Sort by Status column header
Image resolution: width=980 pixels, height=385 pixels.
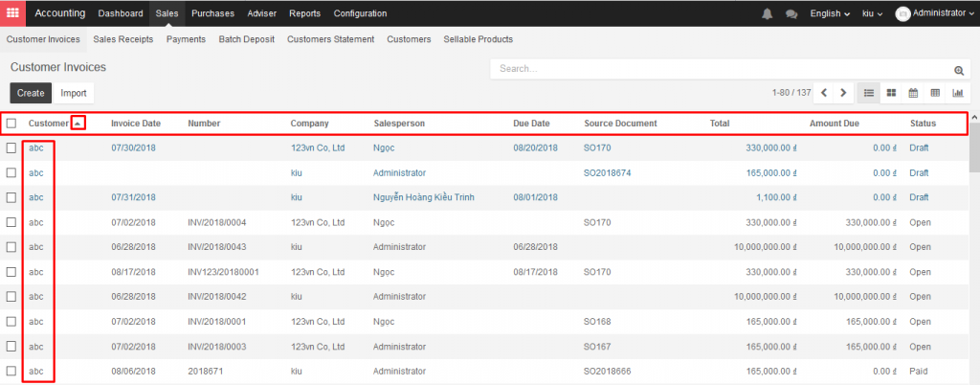[923, 124]
